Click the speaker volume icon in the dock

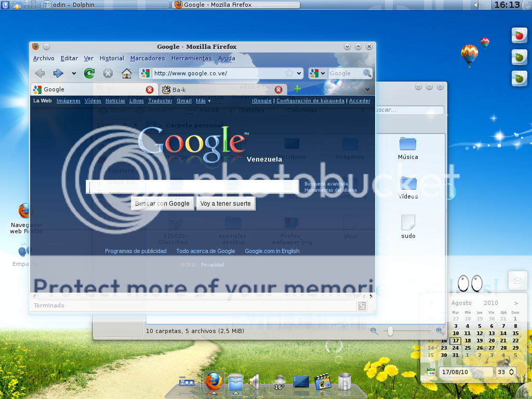[x=254, y=382]
